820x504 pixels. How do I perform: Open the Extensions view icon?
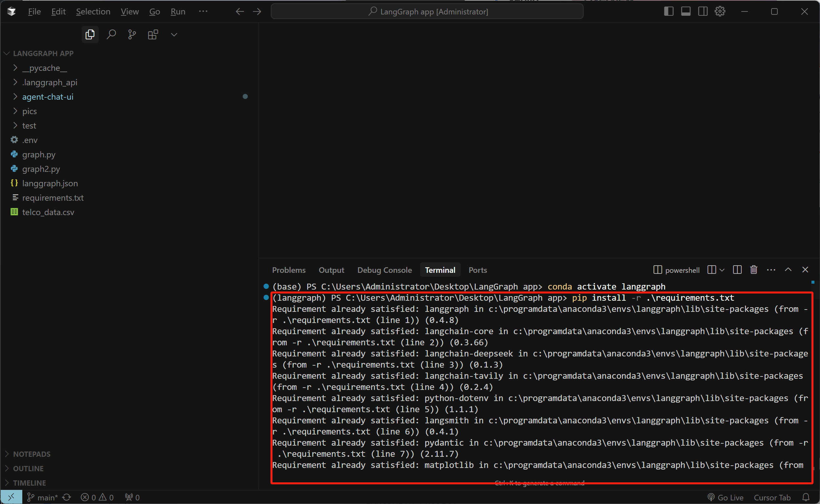point(153,34)
